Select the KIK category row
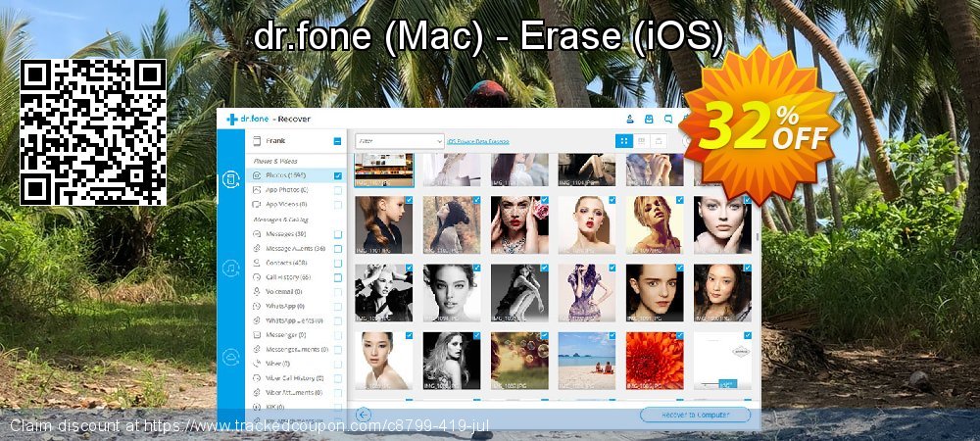The height and width of the screenshot is (441, 980). pos(296,407)
